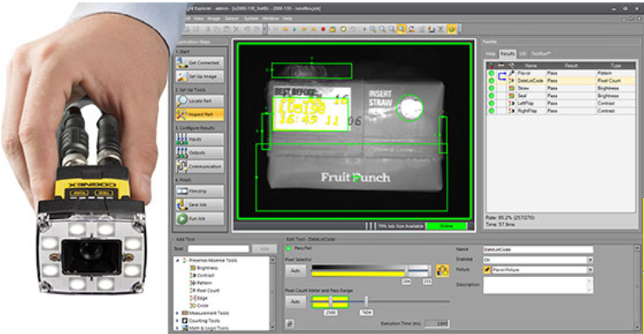Expand the Measurement Tools tree node
Screen dimensions: 644x334
point(177,313)
